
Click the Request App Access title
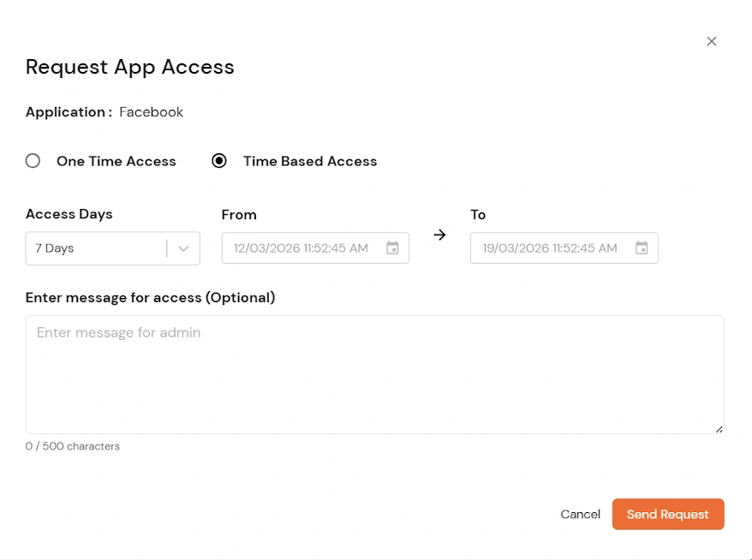click(129, 67)
